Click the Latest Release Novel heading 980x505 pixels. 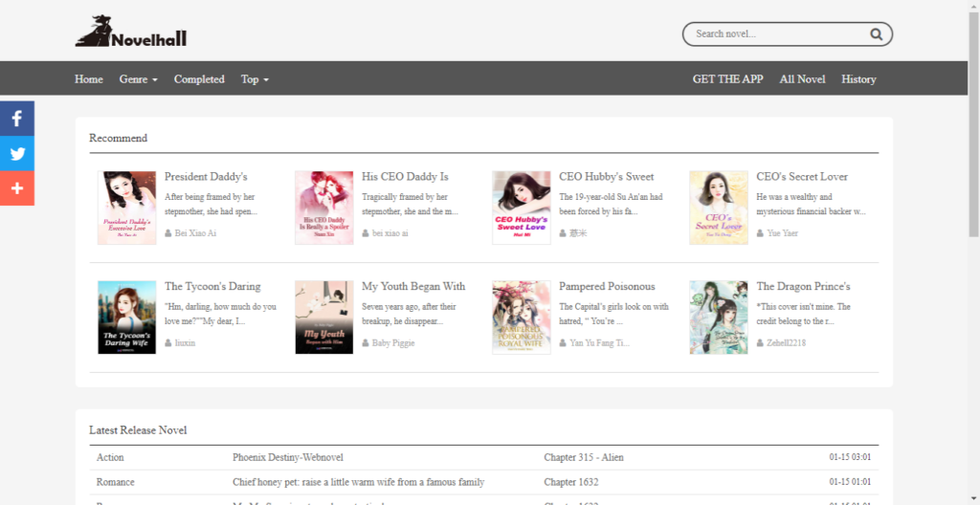138,430
